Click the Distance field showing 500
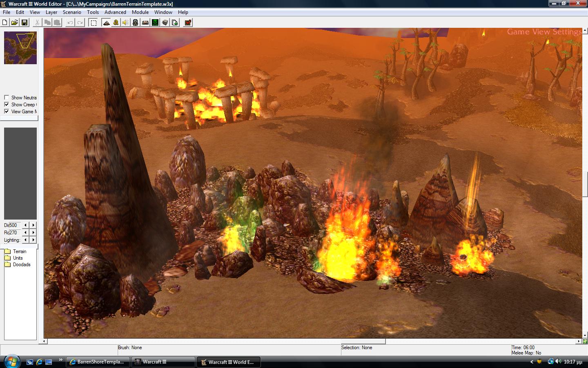The height and width of the screenshot is (368, 588). (x=15, y=225)
